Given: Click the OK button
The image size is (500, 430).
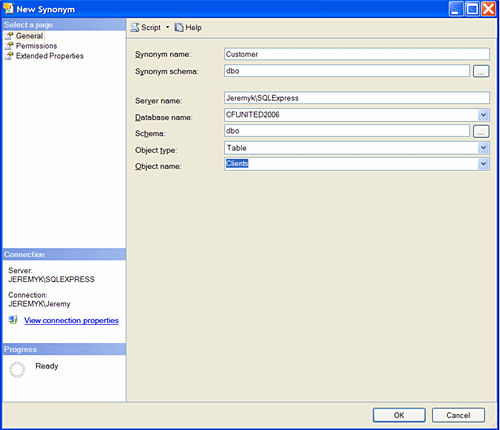Looking at the screenshot, I should pos(399,415).
